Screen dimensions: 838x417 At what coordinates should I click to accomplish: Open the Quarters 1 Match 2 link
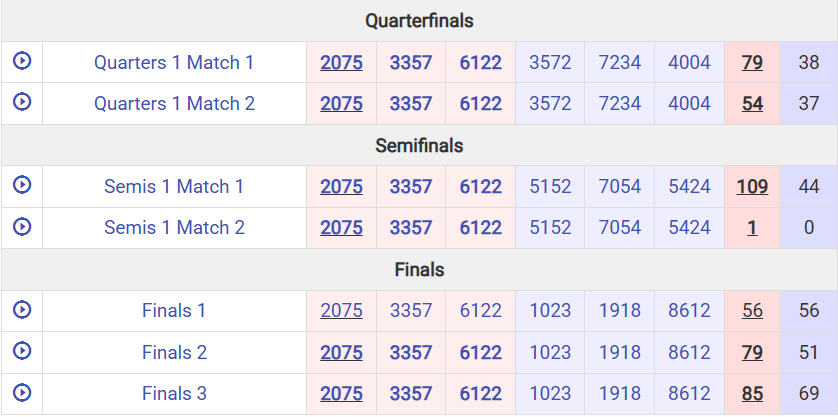[x=174, y=104]
